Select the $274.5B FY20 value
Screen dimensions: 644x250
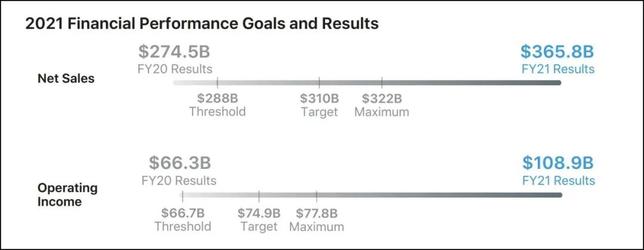coord(175,52)
